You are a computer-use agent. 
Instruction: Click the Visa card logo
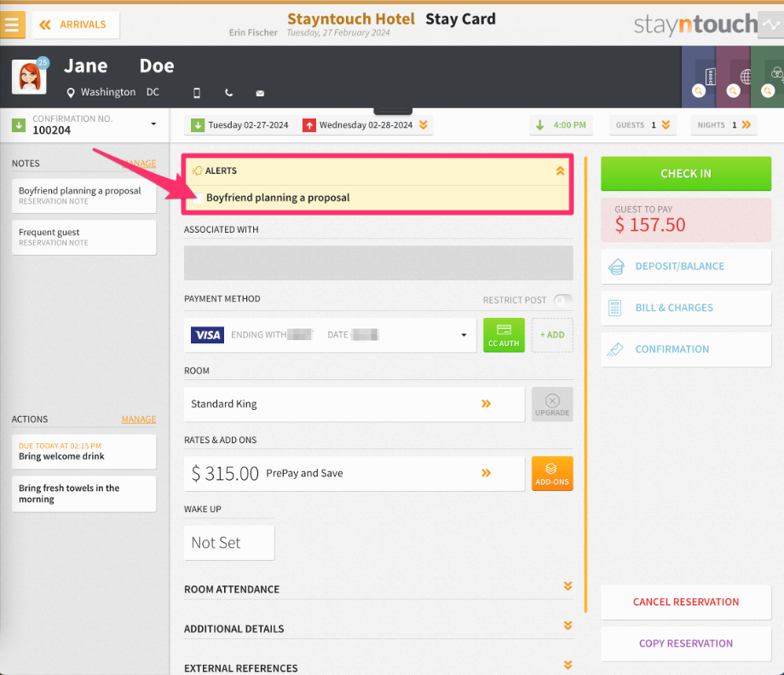(207, 335)
